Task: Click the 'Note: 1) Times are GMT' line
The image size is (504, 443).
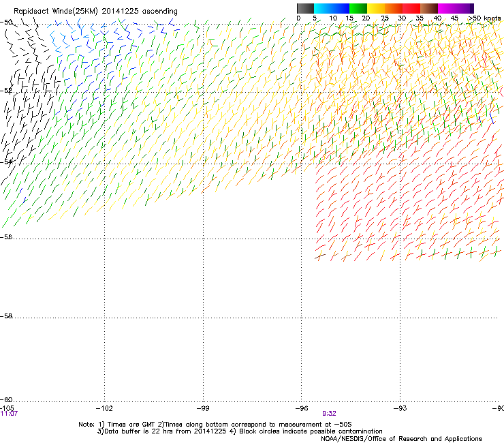Action: pos(215,425)
